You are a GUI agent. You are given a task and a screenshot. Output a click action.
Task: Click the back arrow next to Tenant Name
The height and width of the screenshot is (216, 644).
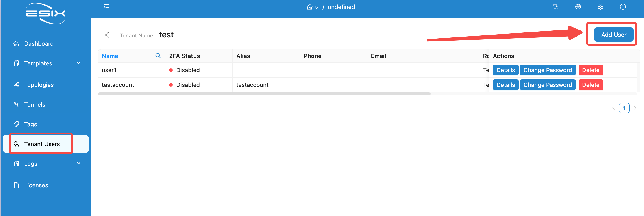[108, 35]
